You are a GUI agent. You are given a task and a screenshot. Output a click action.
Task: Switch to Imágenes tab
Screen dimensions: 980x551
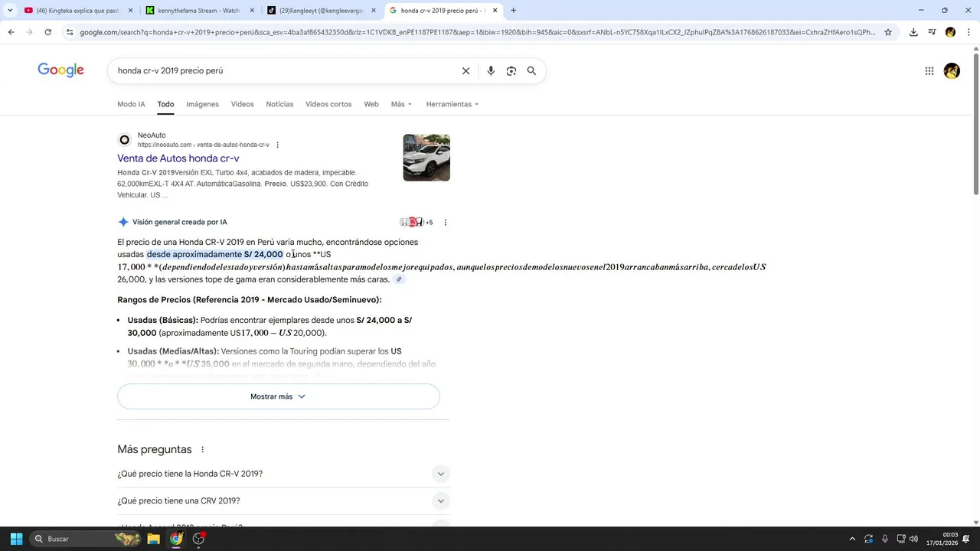[202, 104]
